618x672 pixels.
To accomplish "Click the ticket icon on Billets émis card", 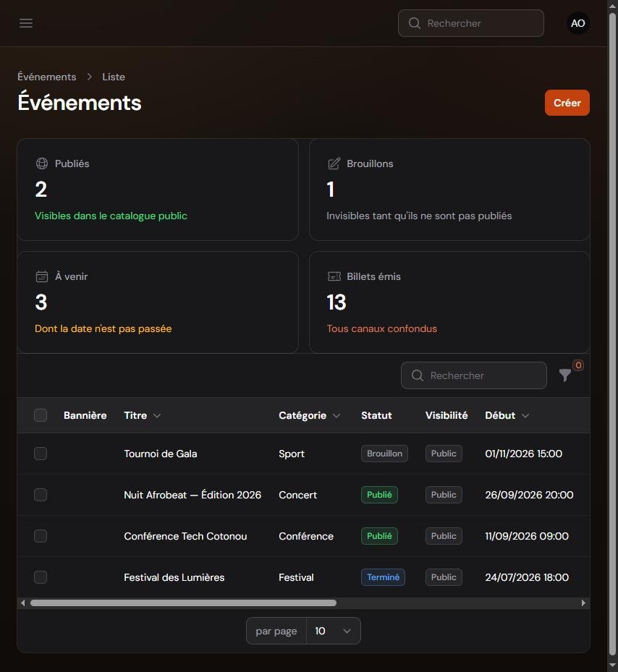I will tap(334, 276).
